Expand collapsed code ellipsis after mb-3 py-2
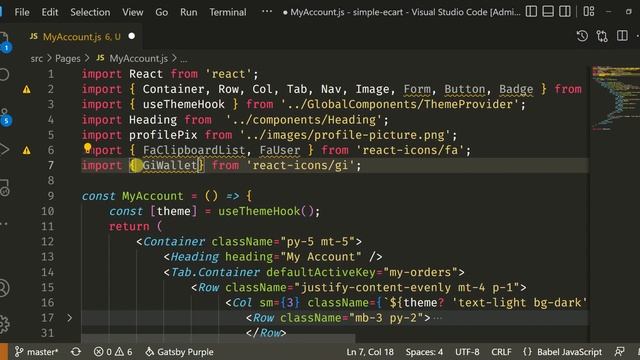Image resolution: width=640 pixels, height=360 pixels. coord(437,318)
